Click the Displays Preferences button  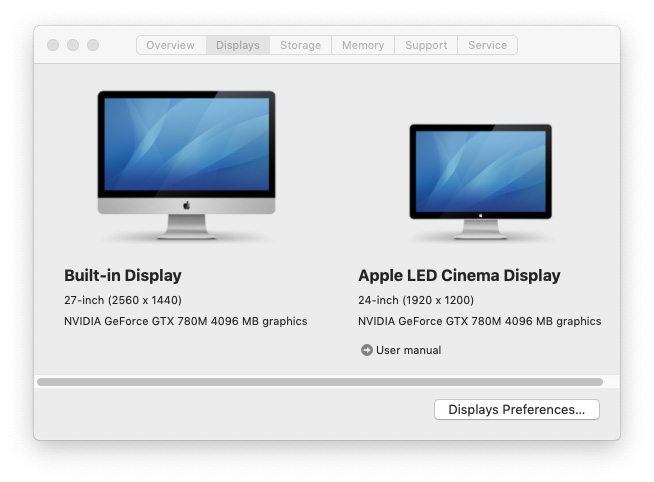coord(517,409)
